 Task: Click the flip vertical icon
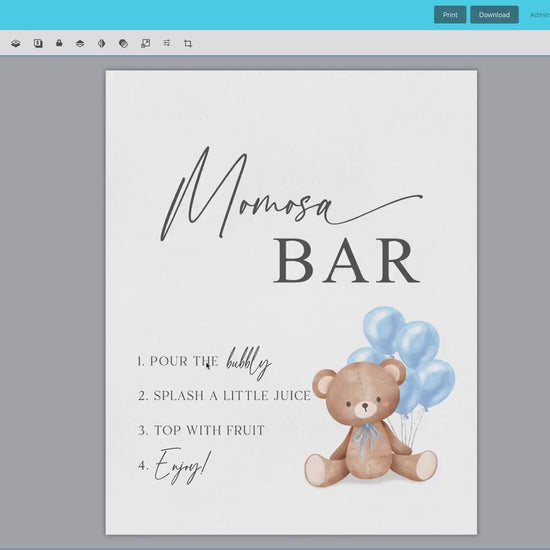tap(80, 43)
